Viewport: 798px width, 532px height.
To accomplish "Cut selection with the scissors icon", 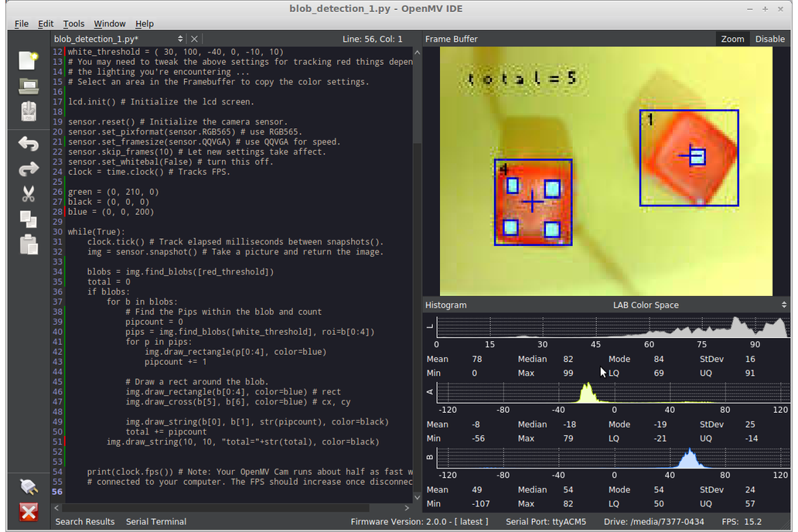I will [29, 194].
